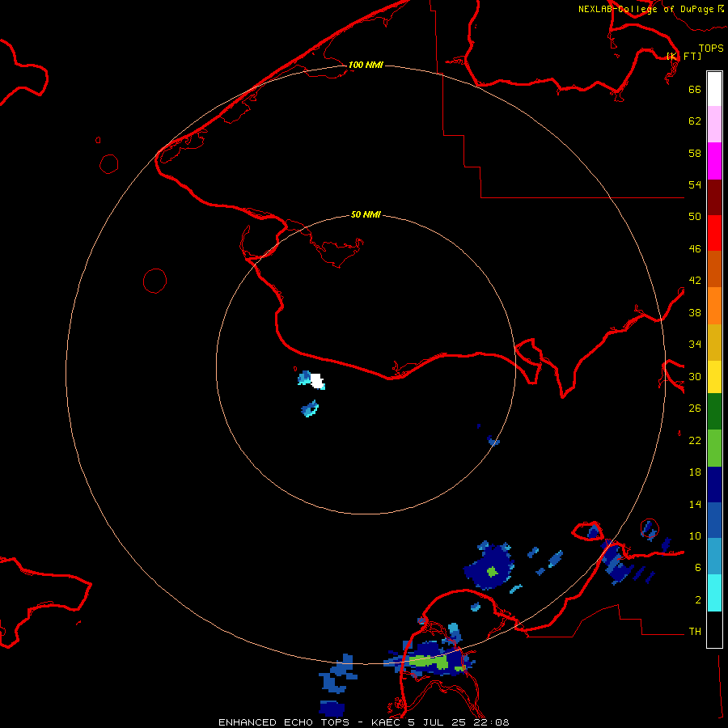Pick the dark red legend swatch
The image size is (728, 728).
coord(714,197)
